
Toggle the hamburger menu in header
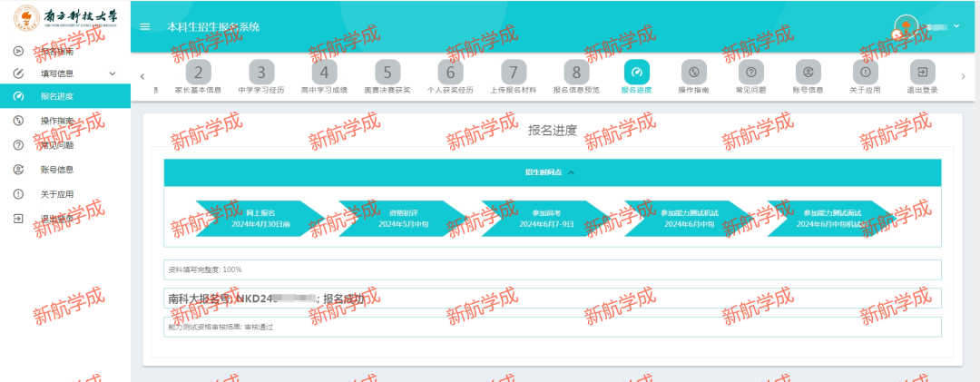point(145,26)
